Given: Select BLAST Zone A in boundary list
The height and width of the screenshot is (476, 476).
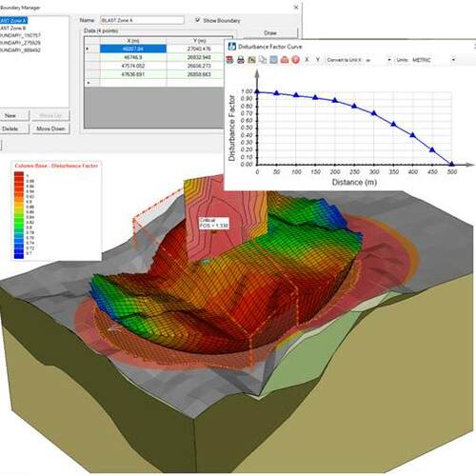Looking at the screenshot, I should click(x=13, y=21).
